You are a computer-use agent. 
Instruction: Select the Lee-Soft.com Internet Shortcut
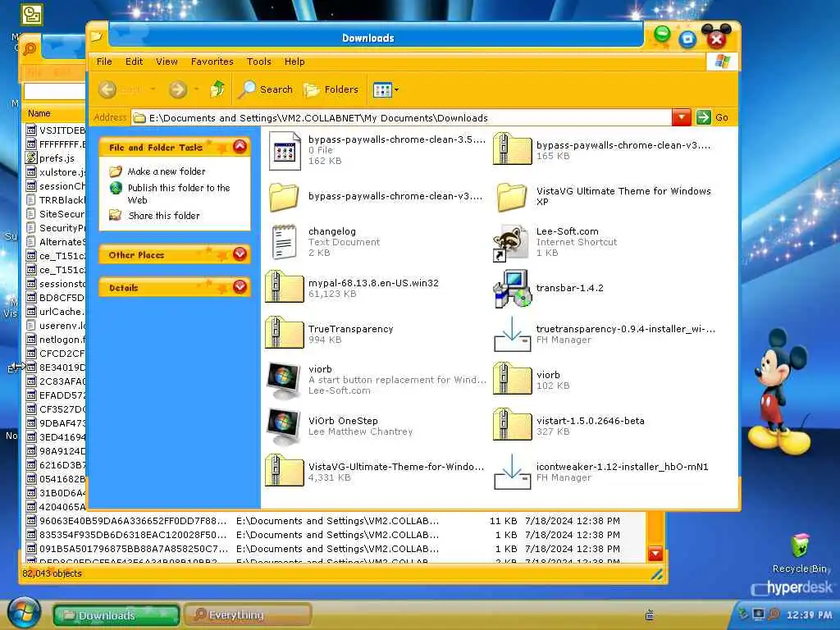pyautogui.click(x=510, y=242)
